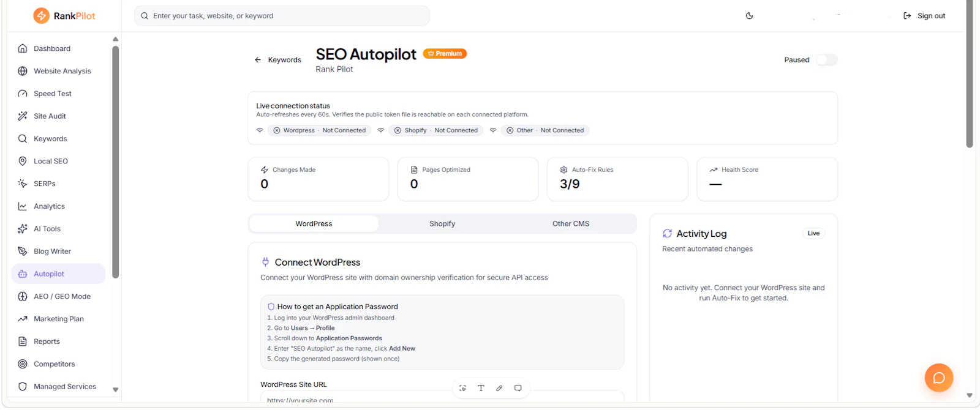Screen dimensions: 980x410
Task: Click the Pages Optimized stat card
Action: pyautogui.click(x=468, y=179)
